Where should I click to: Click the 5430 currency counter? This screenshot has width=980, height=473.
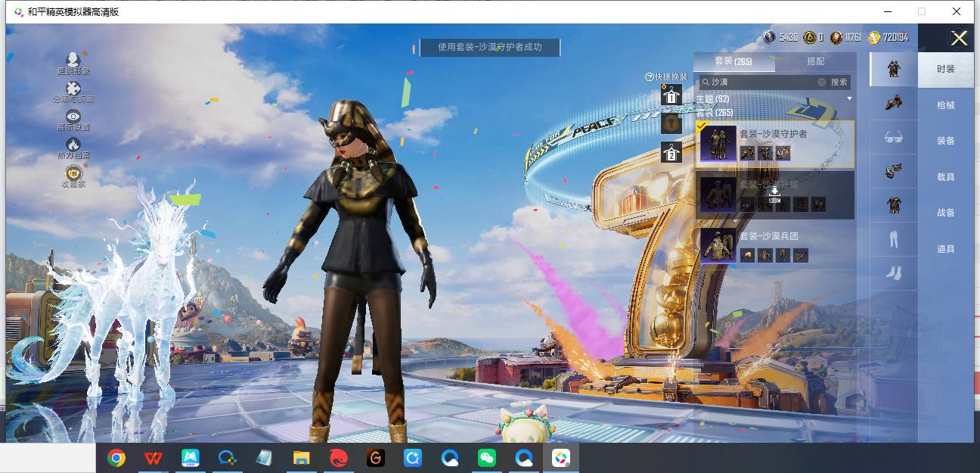click(x=781, y=37)
